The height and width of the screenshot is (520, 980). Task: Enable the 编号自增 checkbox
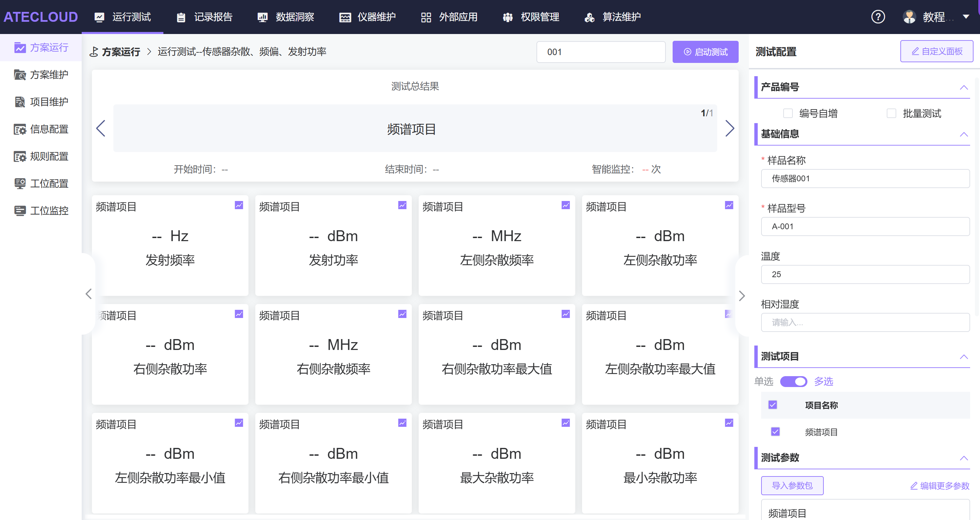pyautogui.click(x=788, y=113)
